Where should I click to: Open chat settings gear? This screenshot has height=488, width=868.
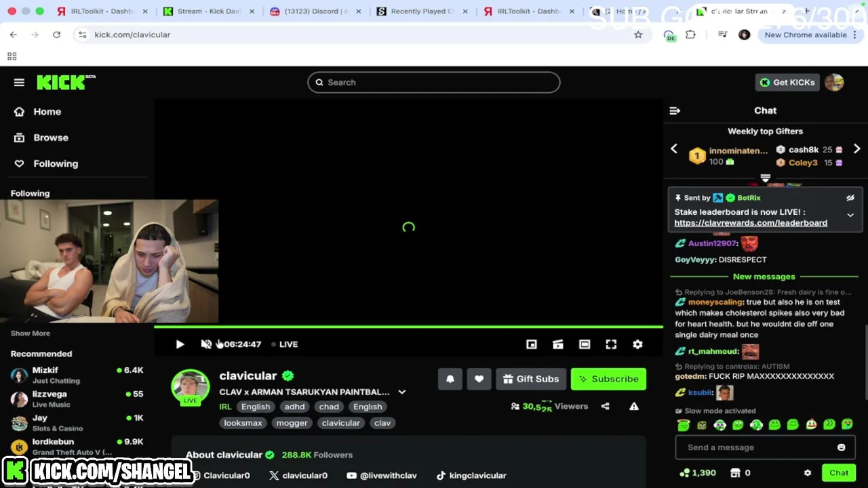coord(808,473)
